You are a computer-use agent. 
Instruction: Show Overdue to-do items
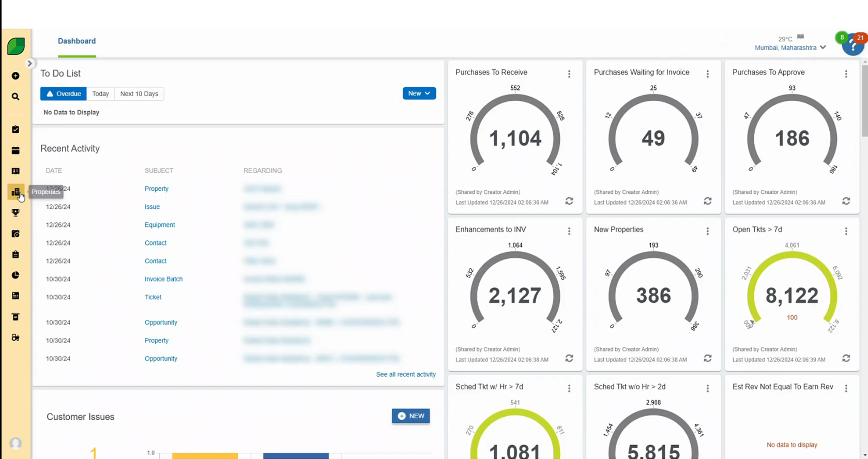pos(64,94)
